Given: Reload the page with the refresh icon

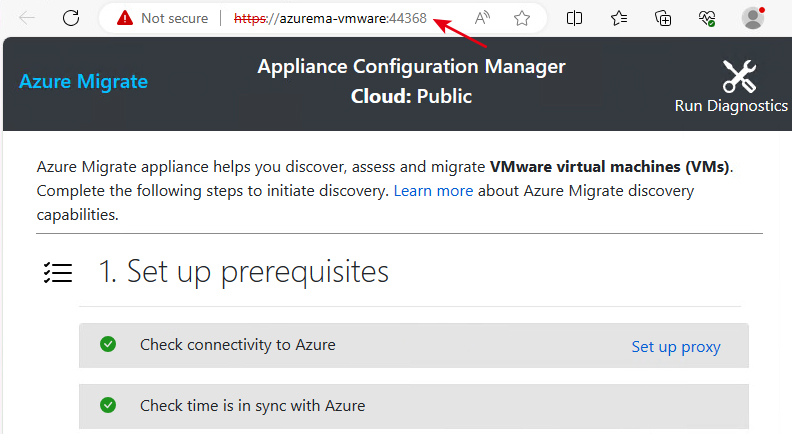Looking at the screenshot, I should (x=71, y=18).
